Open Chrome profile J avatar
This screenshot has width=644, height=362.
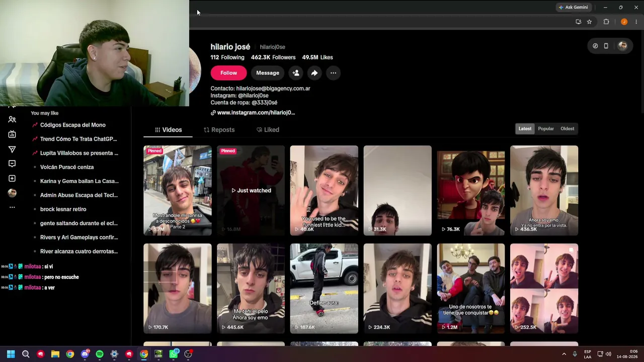coord(624,22)
